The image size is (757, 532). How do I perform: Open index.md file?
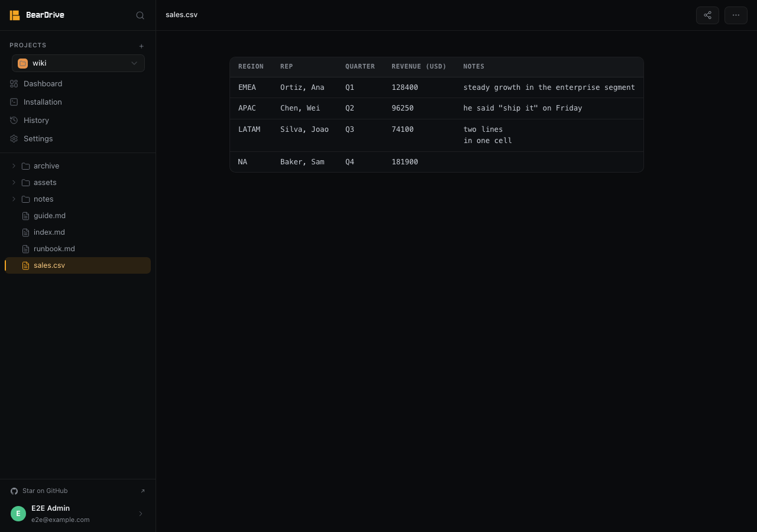pyautogui.click(x=78, y=232)
